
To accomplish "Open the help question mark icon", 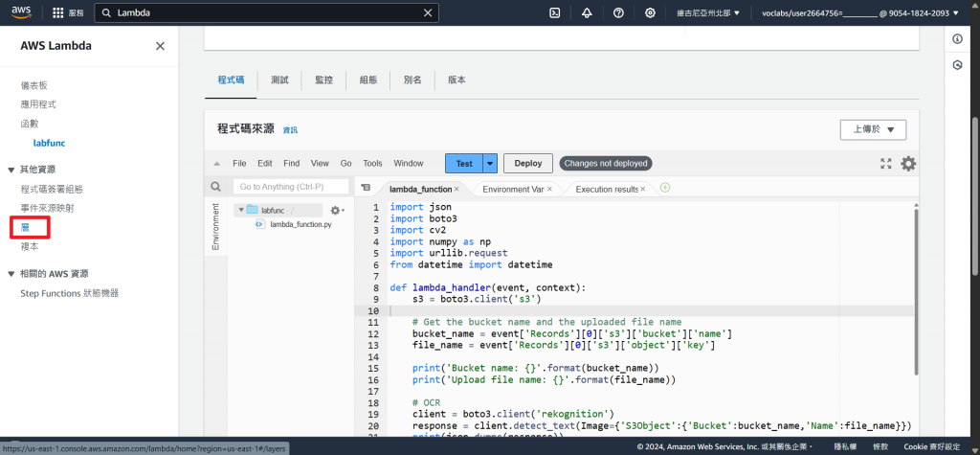I will tap(618, 12).
